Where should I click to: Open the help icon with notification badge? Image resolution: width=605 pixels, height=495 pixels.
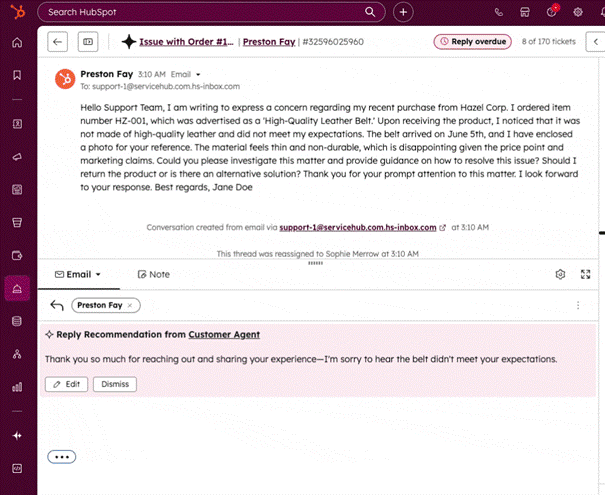(x=552, y=12)
